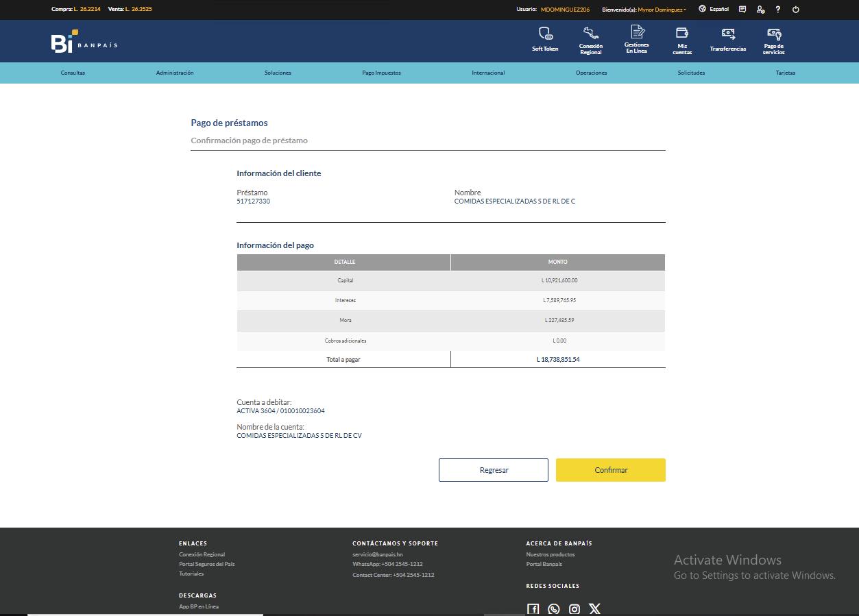Open Conexión Regional icon
This screenshot has height=616, width=859.
[x=590, y=33]
